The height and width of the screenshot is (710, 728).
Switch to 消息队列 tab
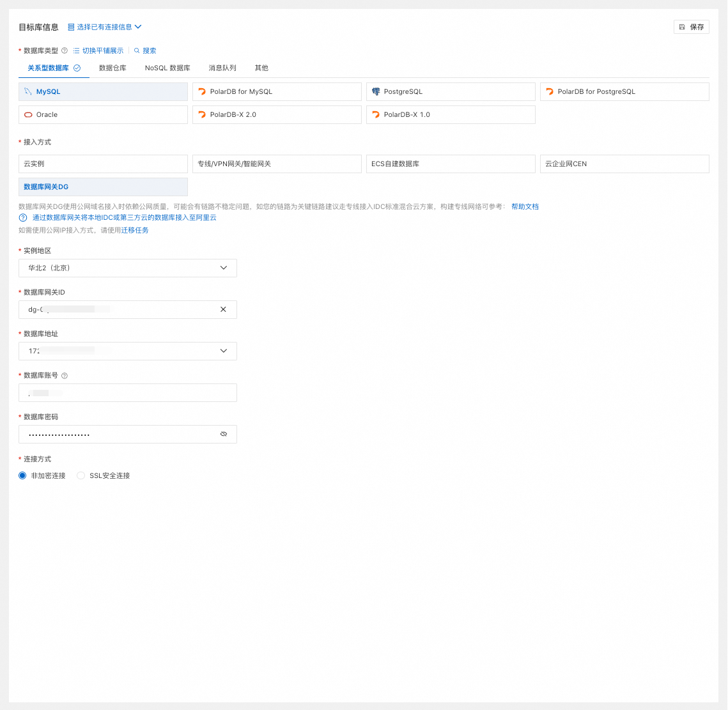tap(222, 68)
